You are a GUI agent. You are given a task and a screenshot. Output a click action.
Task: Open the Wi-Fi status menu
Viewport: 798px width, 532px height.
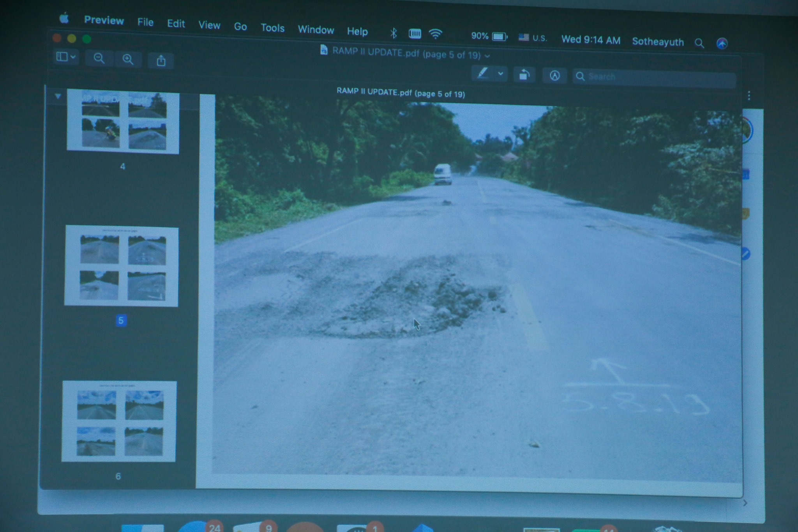(435, 34)
